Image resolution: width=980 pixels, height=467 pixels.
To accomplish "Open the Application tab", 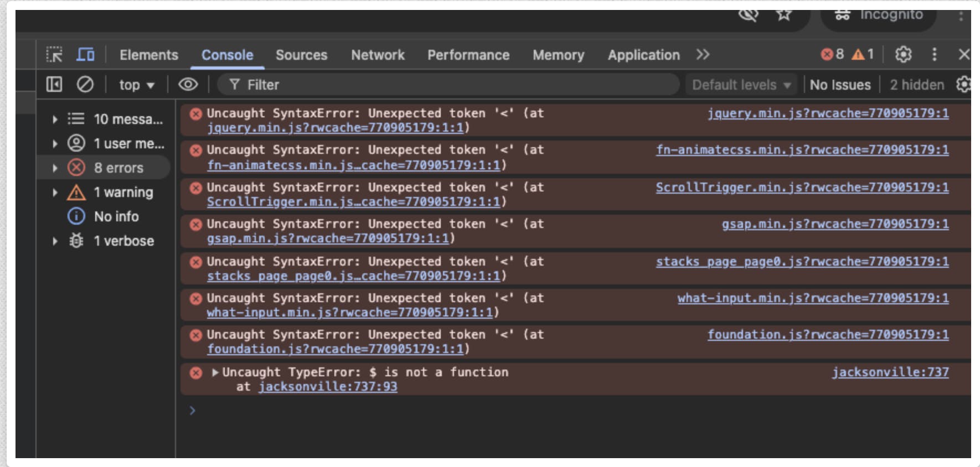I will 643,55.
